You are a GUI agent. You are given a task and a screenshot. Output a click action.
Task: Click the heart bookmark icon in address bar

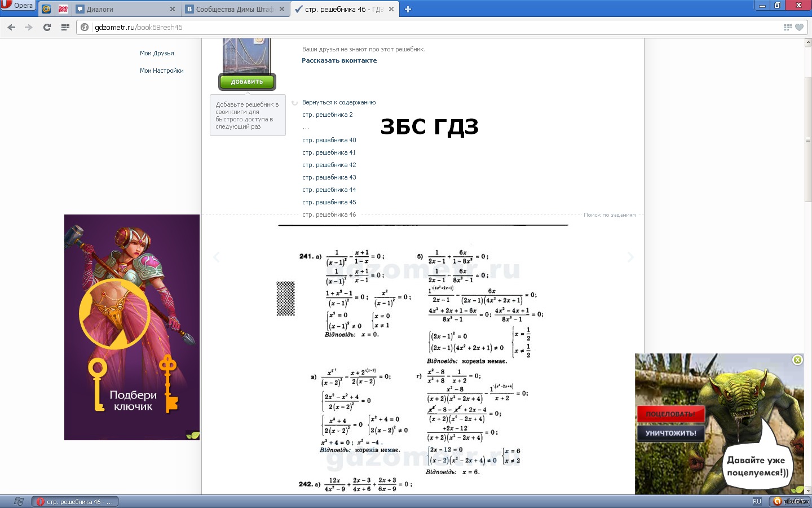point(799,27)
